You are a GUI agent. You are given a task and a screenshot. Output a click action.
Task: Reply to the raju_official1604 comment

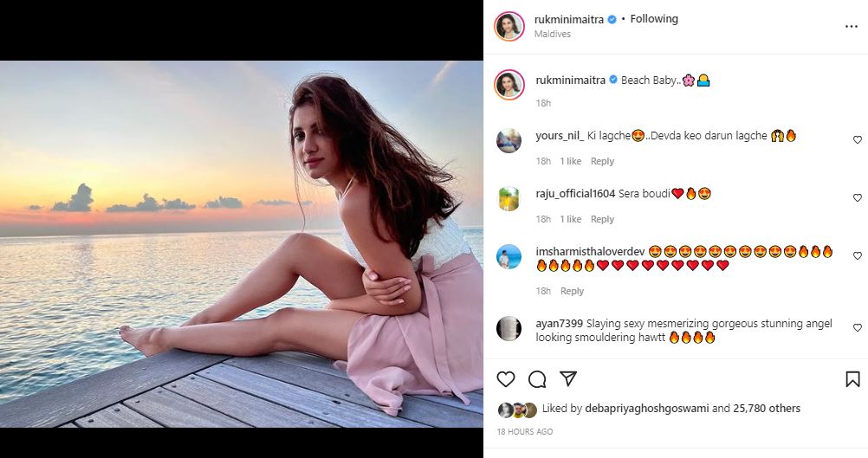click(602, 219)
